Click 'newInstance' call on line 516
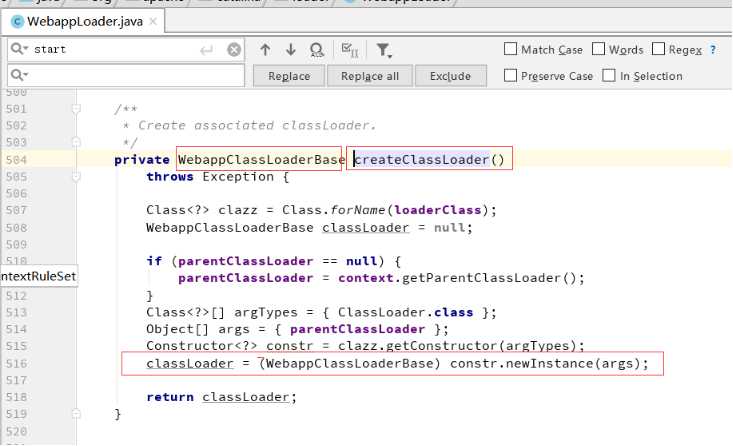This screenshot has width=733, height=446. tap(549, 363)
